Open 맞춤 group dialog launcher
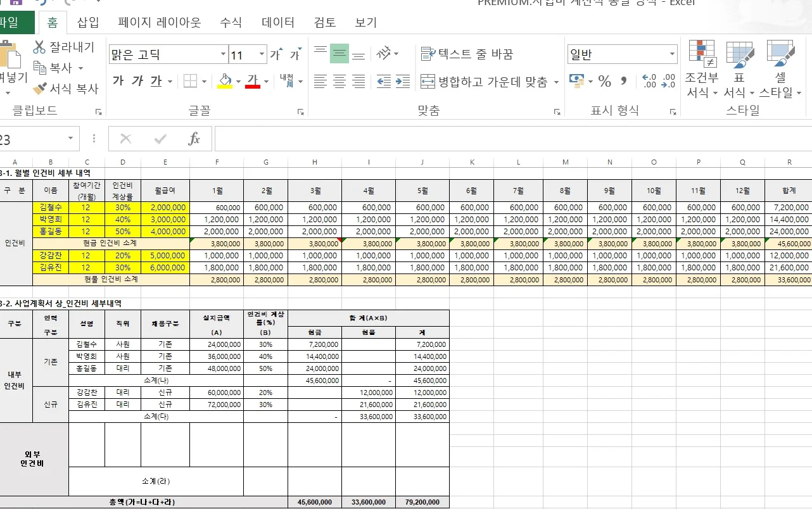The image size is (812, 509). 557,111
